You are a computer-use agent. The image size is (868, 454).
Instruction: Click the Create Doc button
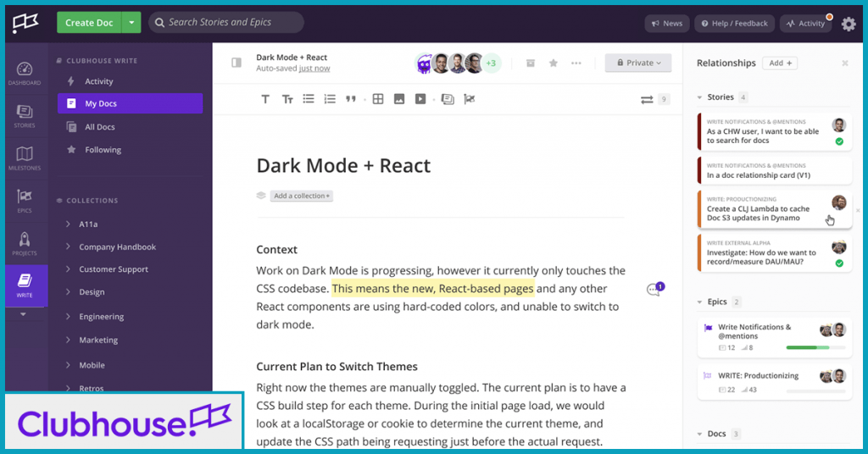[89, 23]
